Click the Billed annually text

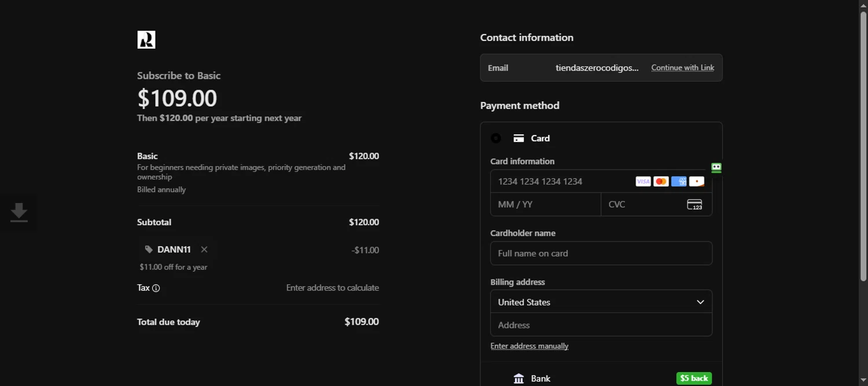(x=161, y=190)
